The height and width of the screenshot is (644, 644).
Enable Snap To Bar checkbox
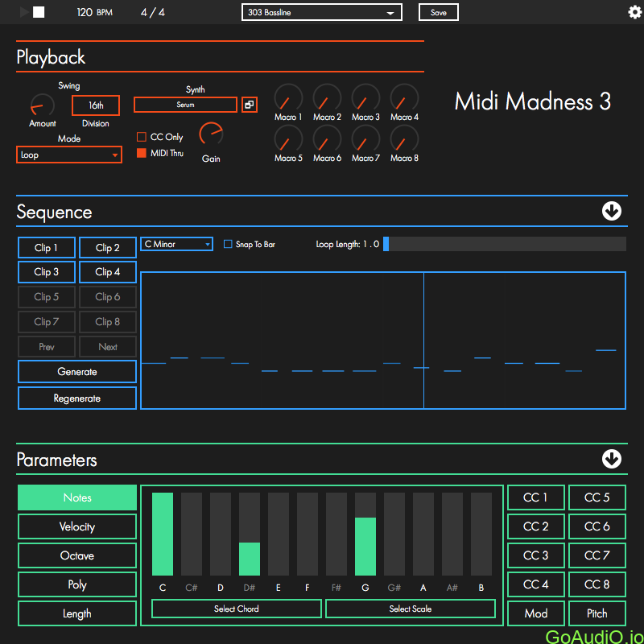coord(228,244)
